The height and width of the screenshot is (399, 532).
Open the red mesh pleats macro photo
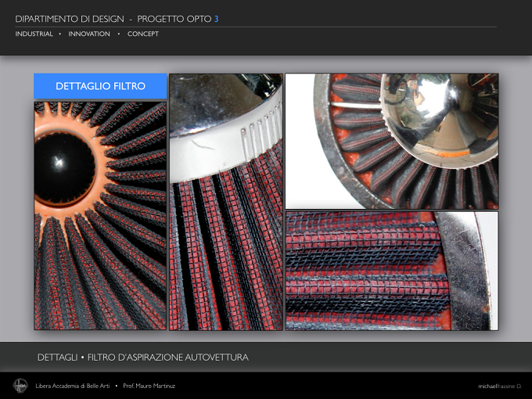coord(392,271)
